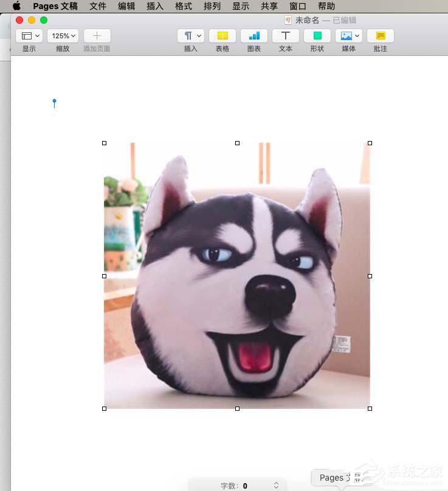448x491 pixels.
Task: Expand the View (显示) toolbar dropdown
Action: coord(29,36)
